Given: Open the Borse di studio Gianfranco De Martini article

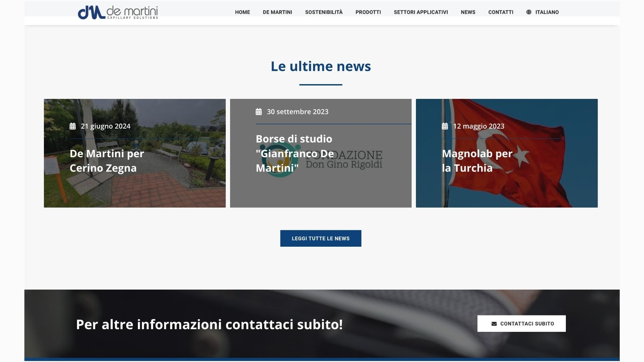Looking at the screenshot, I should (294, 153).
